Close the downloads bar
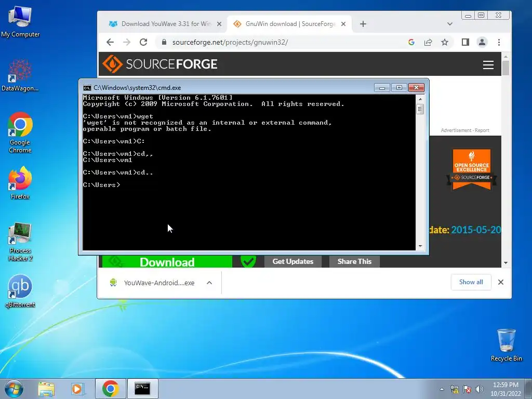Screen dimensions: 532x399 (500, 282)
